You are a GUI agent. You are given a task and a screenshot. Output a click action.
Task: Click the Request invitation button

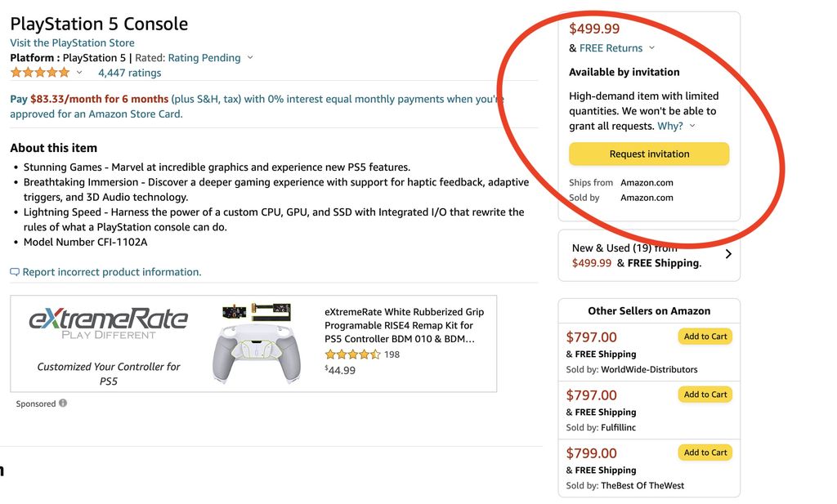(648, 154)
